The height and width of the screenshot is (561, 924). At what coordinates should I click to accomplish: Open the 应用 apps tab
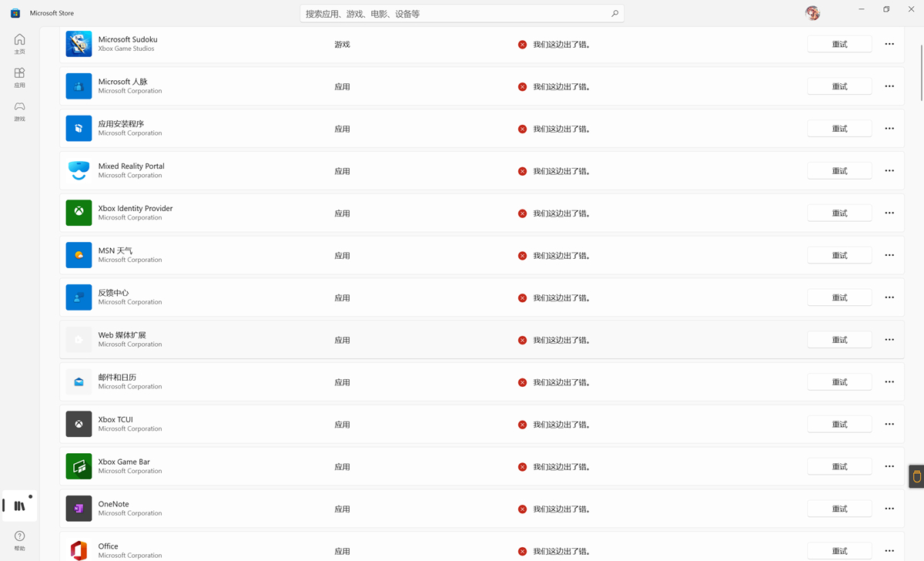coord(20,77)
